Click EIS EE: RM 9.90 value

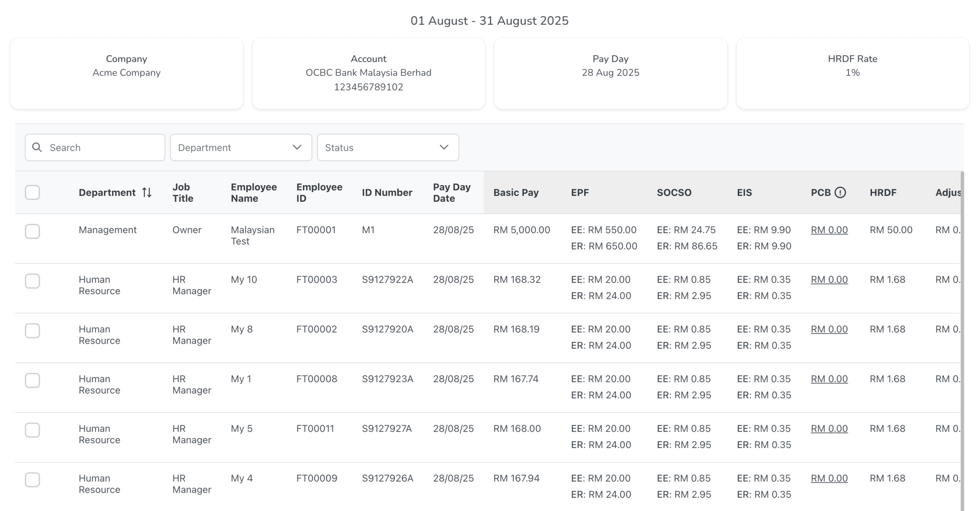click(x=763, y=230)
